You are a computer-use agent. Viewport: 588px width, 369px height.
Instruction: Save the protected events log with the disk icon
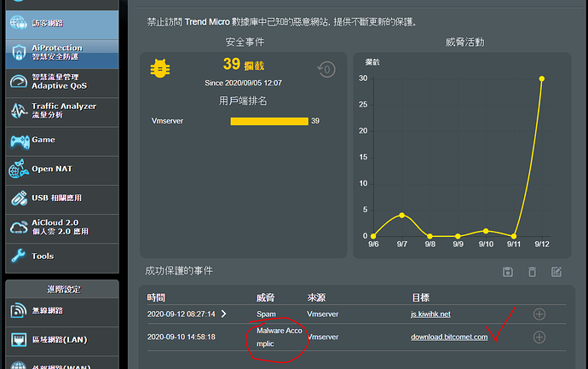coord(508,272)
